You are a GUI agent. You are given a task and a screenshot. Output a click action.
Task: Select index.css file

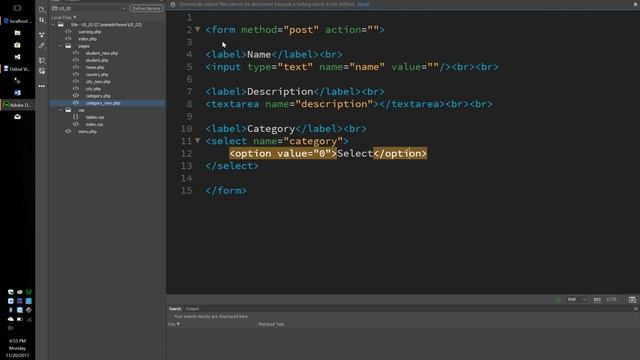coord(94,124)
